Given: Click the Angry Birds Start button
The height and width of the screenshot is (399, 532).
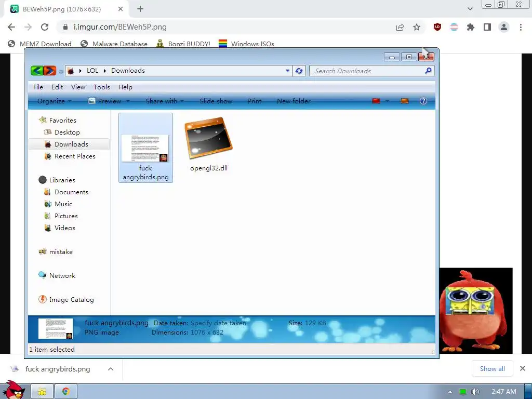Looking at the screenshot, I should (14, 390).
